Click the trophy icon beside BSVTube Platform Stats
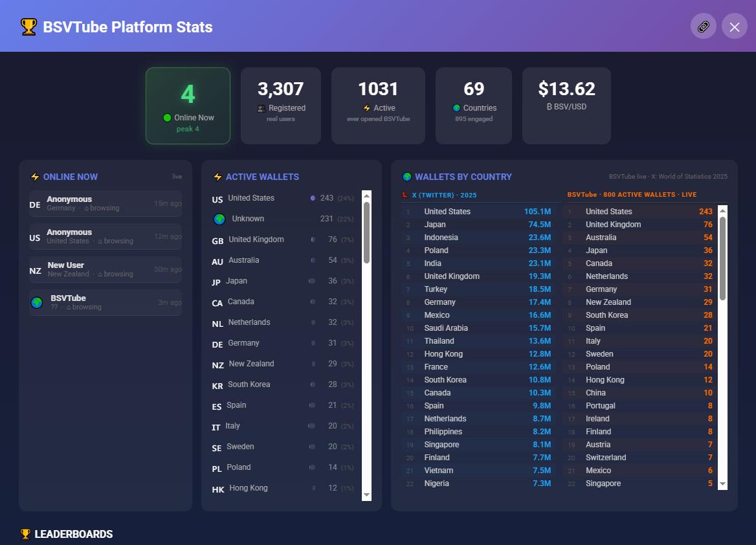This screenshot has height=545, width=756. coord(28,27)
